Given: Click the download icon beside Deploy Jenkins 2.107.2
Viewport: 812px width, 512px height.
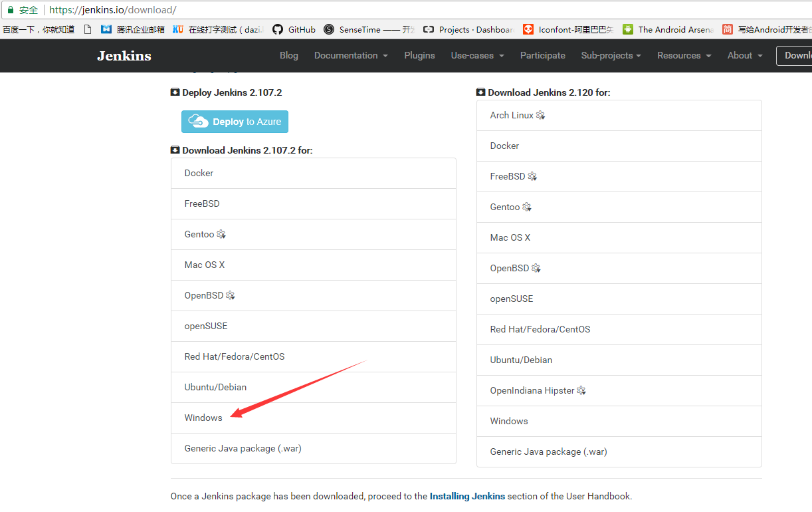Looking at the screenshot, I should tap(175, 92).
